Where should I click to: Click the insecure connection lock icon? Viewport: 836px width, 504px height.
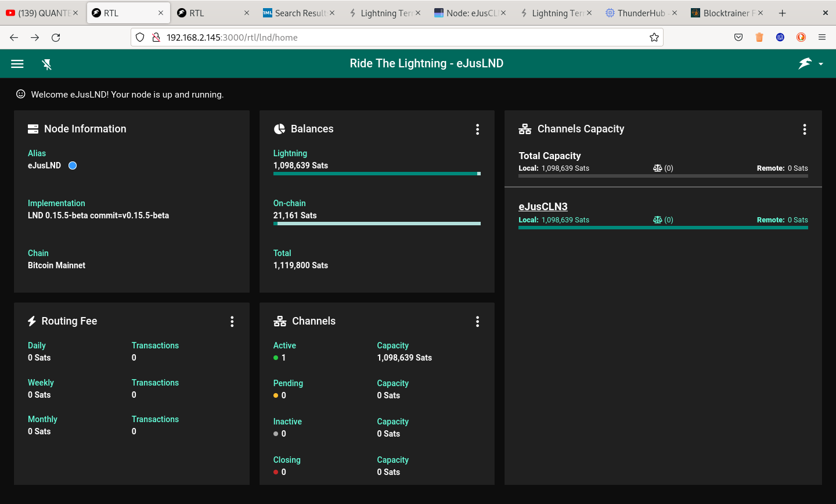point(156,37)
